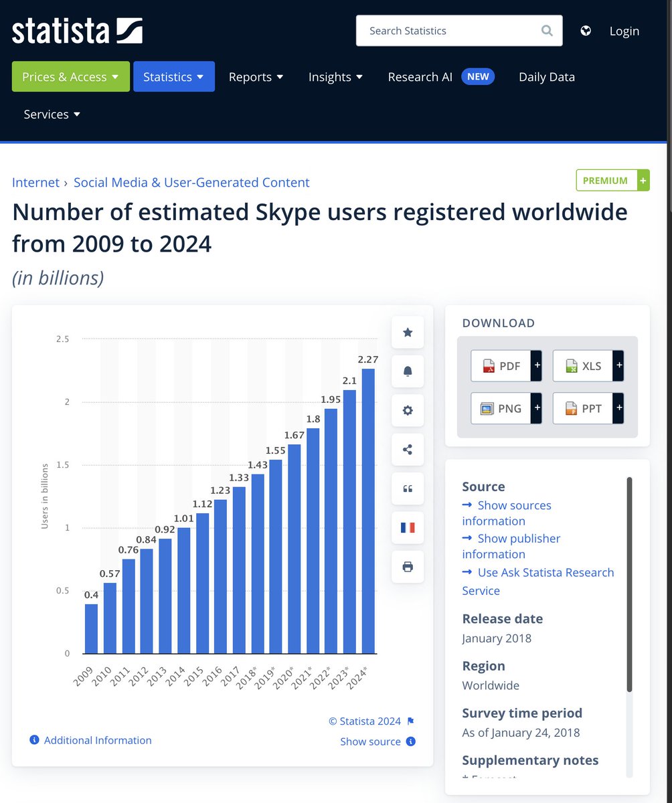Click the 2024 bar labeled 2.27
672x803 pixels.
pyautogui.click(x=368, y=511)
